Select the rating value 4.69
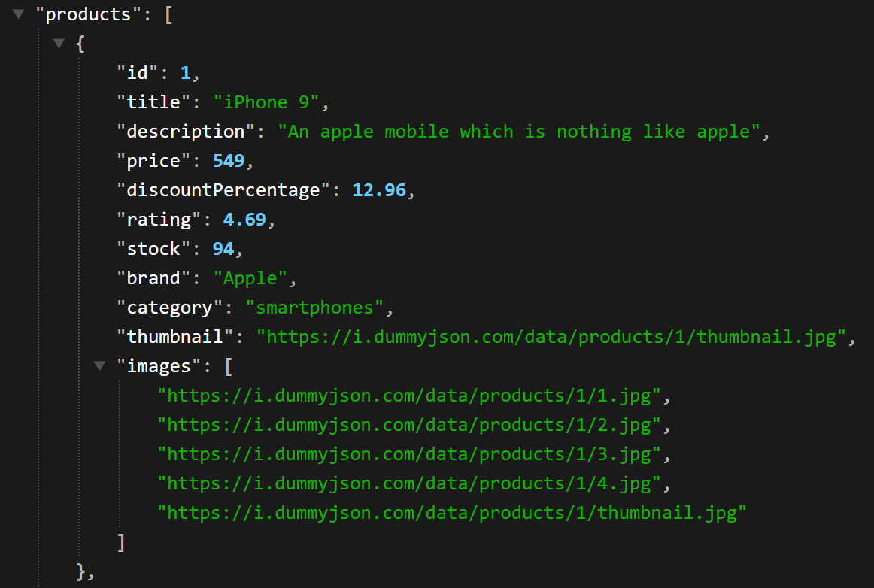Viewport: 874px width, 588px height. point(244,220)
